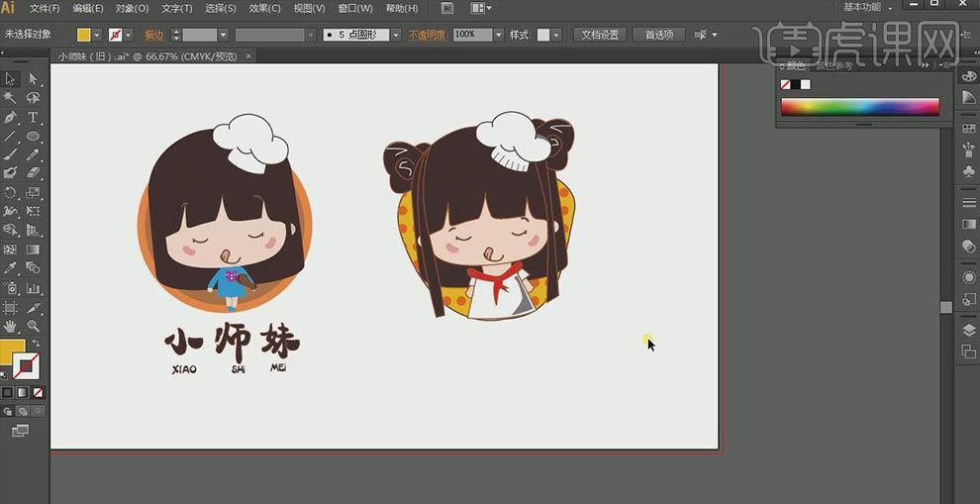Open Stroke panel icon in dock
This screenshot has height=504, width=980.
(x=967, y=202)
